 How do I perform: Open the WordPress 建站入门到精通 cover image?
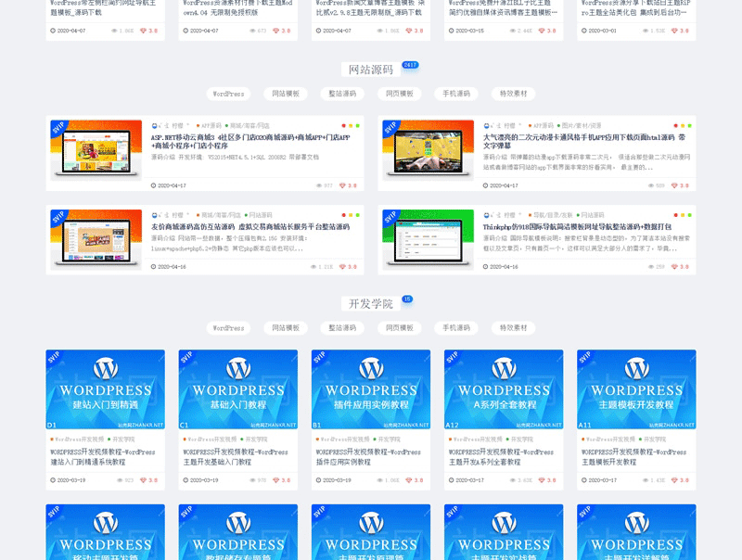(105, 389)
